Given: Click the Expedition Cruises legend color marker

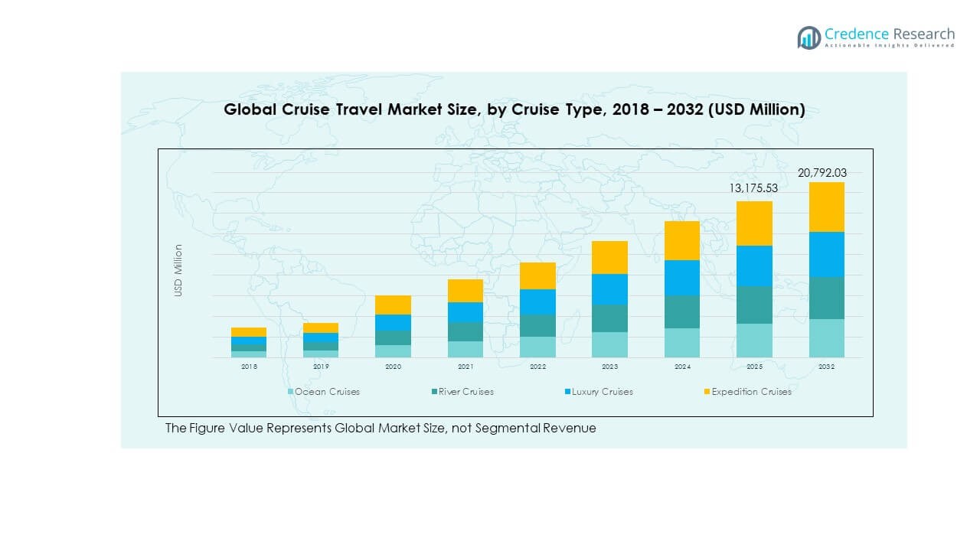Looking at the screenshot, I should pyautogui.click(x=707, y=392).
